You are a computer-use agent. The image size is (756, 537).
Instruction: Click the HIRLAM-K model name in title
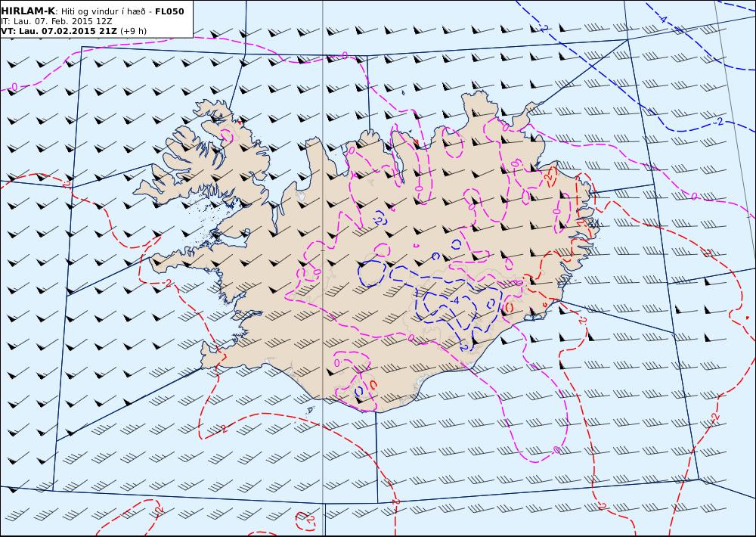(x=28, y=11)
